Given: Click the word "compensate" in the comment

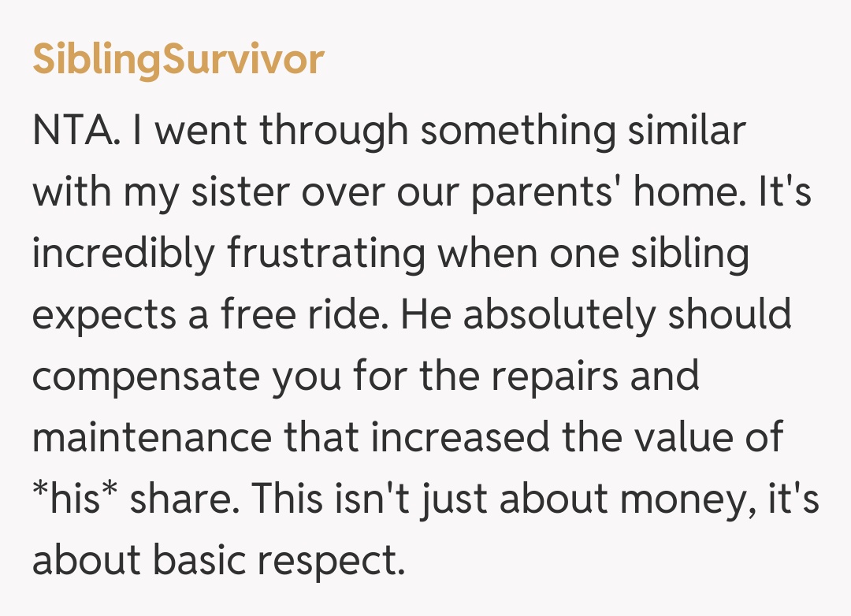Looking at the screenshot, I should click(146, 378).
